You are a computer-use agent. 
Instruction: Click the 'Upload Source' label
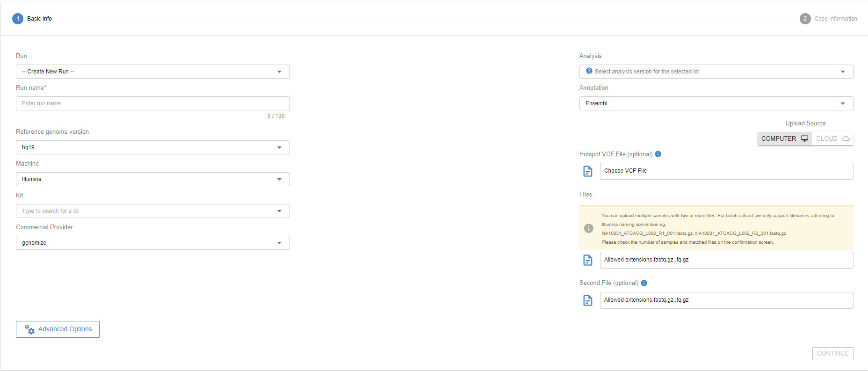(x=805, y=124)
